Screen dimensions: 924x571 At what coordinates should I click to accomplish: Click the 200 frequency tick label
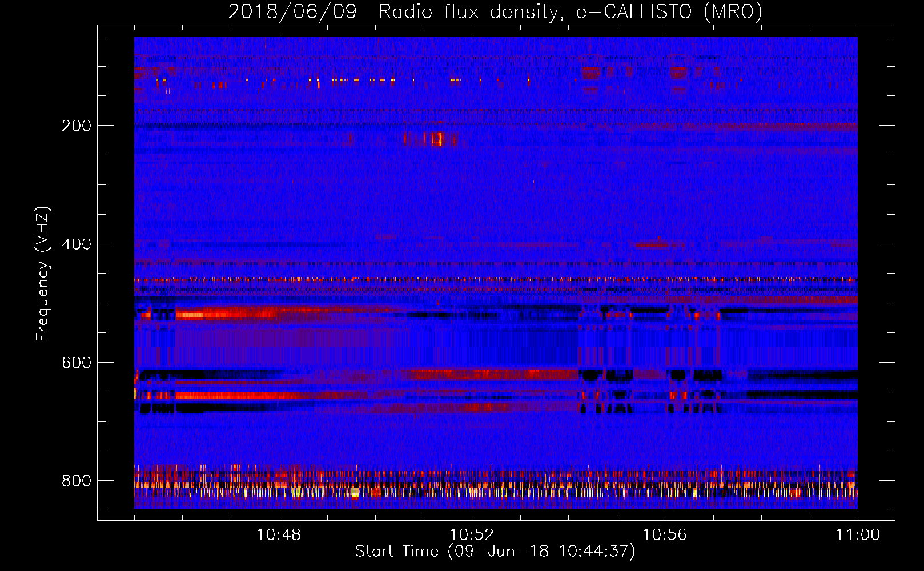(77, 126)
